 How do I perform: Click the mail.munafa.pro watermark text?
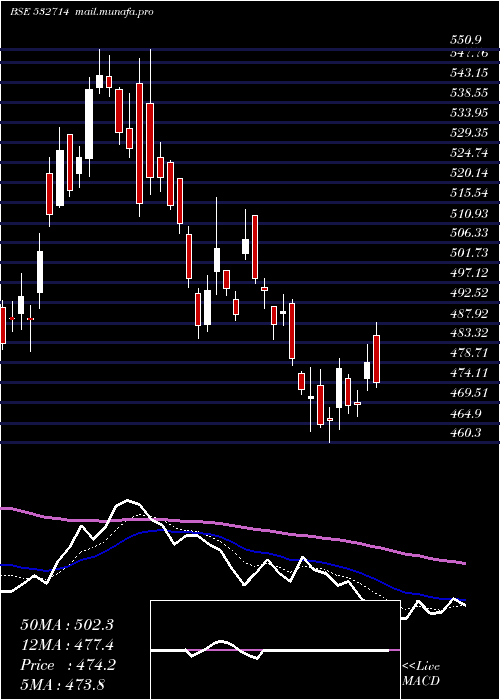tap(113, 12)
